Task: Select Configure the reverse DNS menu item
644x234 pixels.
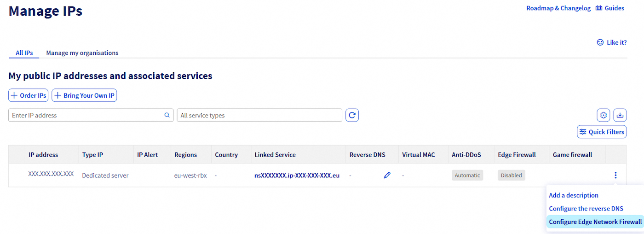Action: [x=586, y=209]
